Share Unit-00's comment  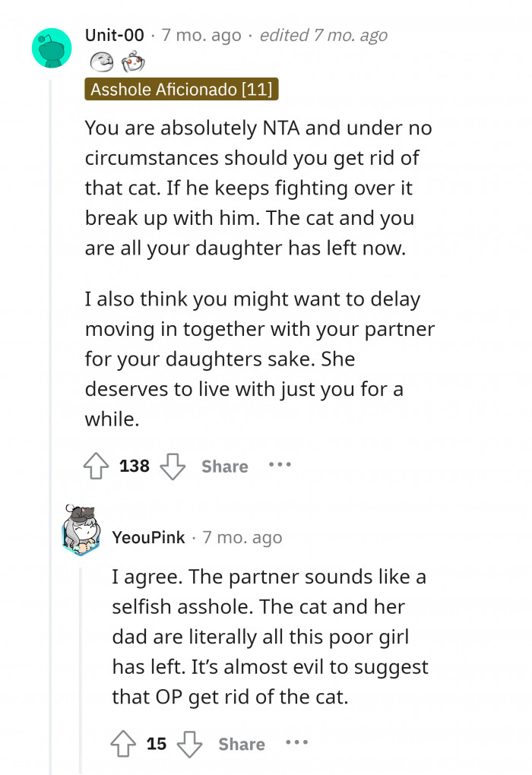[224, 467]
